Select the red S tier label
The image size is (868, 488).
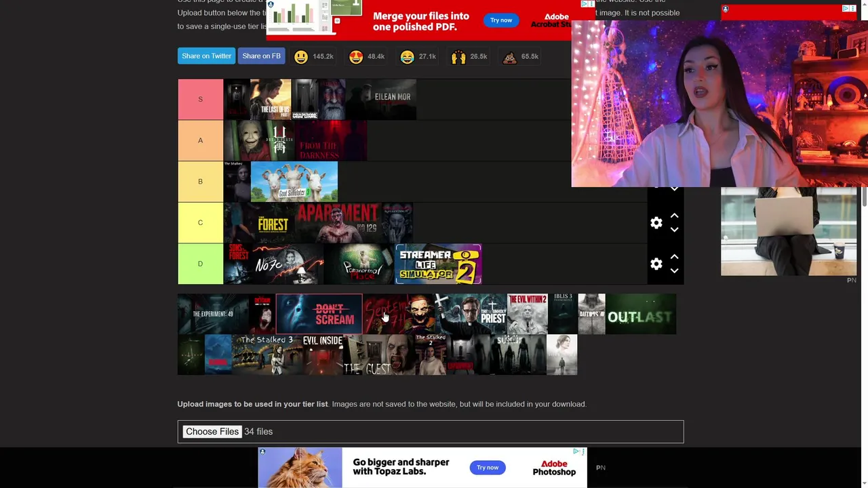click(200, 100)
